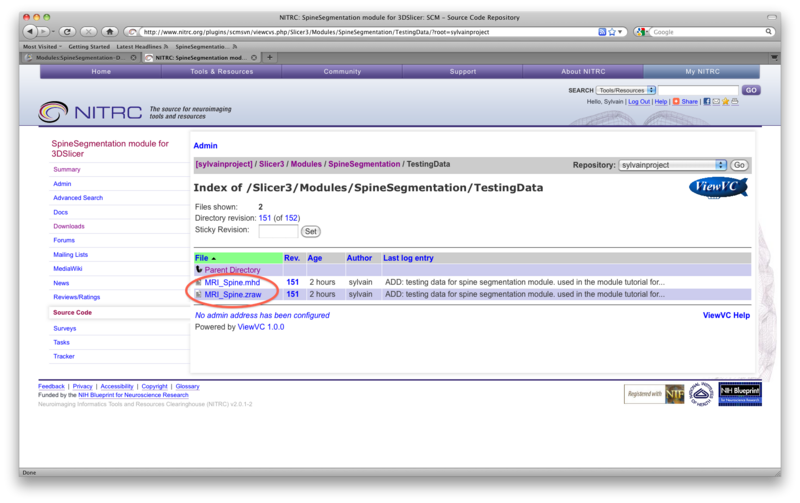Open the Support navigation tab
This screenshot has height=503, width=800.
[x=463, y=71]
